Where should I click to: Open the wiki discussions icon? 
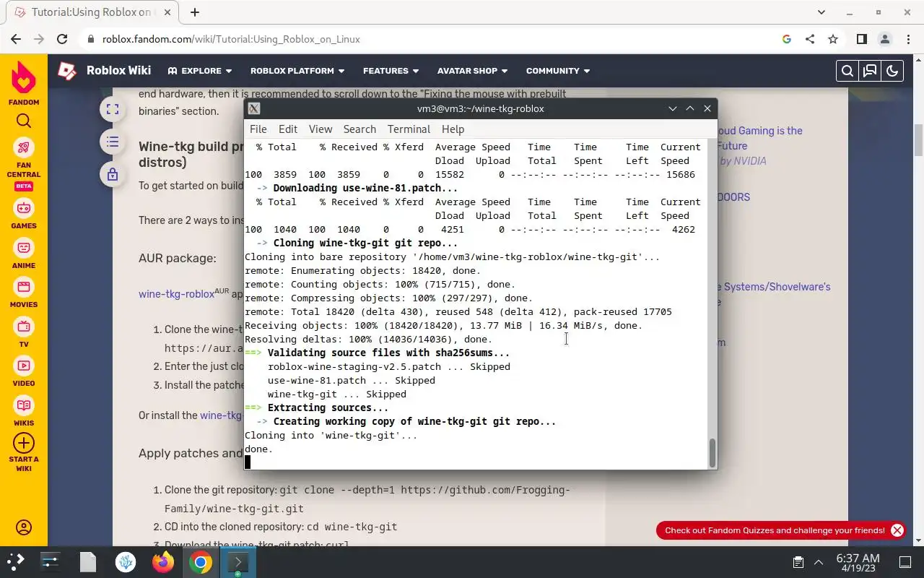(870, 71)
